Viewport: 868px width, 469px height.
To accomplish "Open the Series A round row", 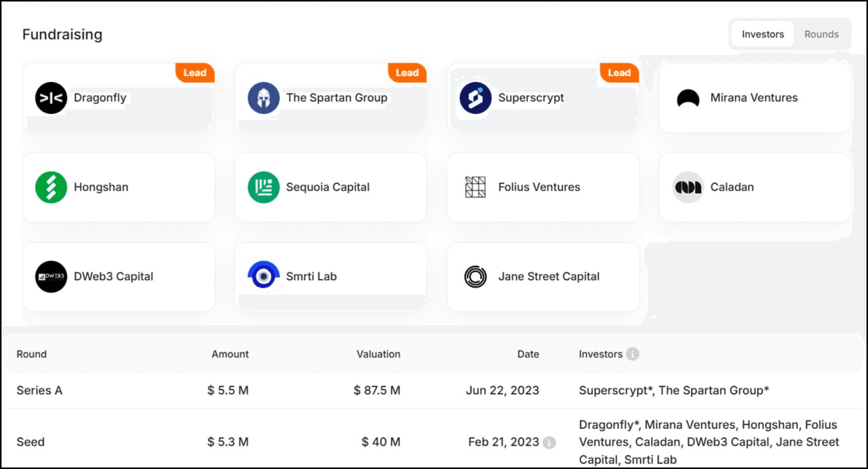I will pos(39,390).
